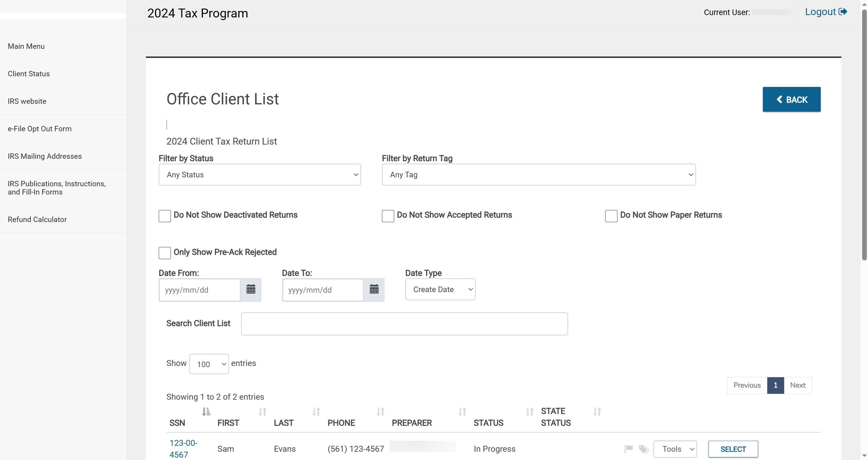This screenshot has height=460, width=868.
Task: Click the SELECT button for Sam Evans
Action: point(733,449)
